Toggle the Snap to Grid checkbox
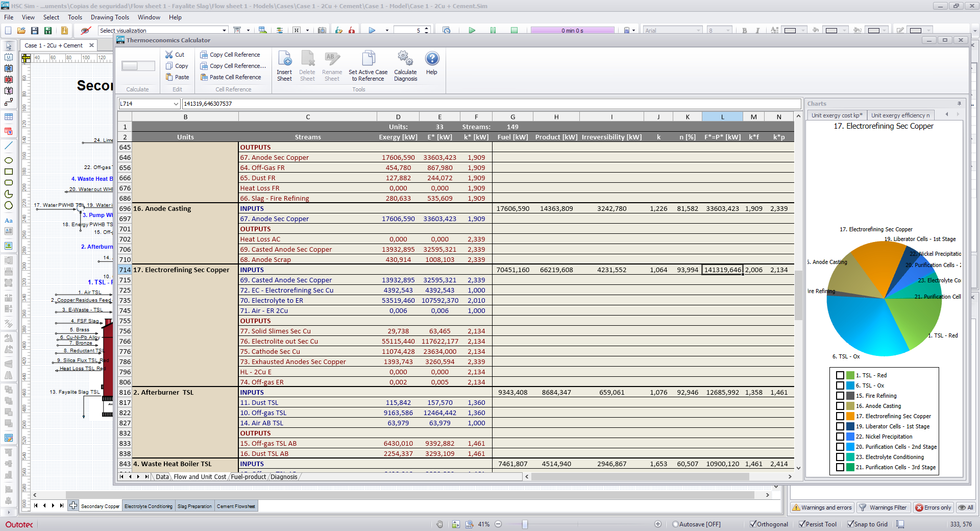Screen dimensions: 980x531 (850, 524)
